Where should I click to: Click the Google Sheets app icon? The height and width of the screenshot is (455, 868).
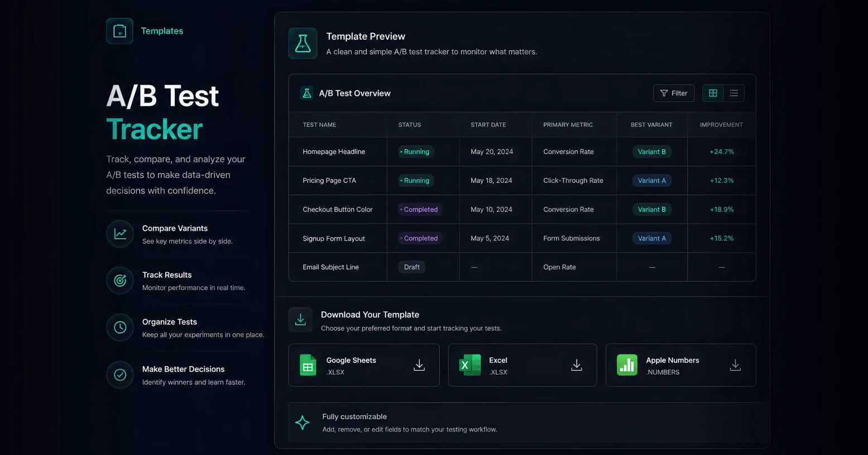308,365
